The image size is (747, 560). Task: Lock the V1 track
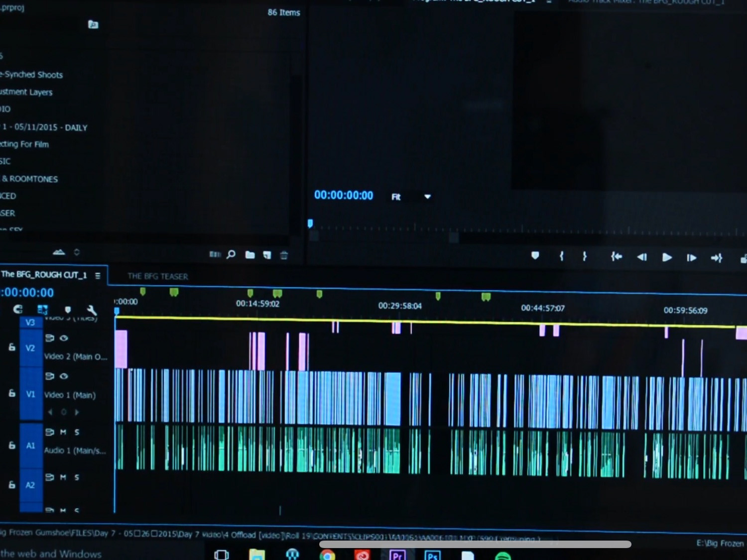tap(12, 393)
